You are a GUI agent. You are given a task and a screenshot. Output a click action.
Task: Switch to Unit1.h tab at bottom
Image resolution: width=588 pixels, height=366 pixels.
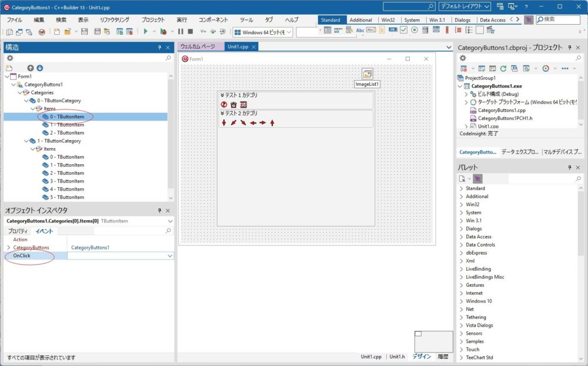click(397, 357)
